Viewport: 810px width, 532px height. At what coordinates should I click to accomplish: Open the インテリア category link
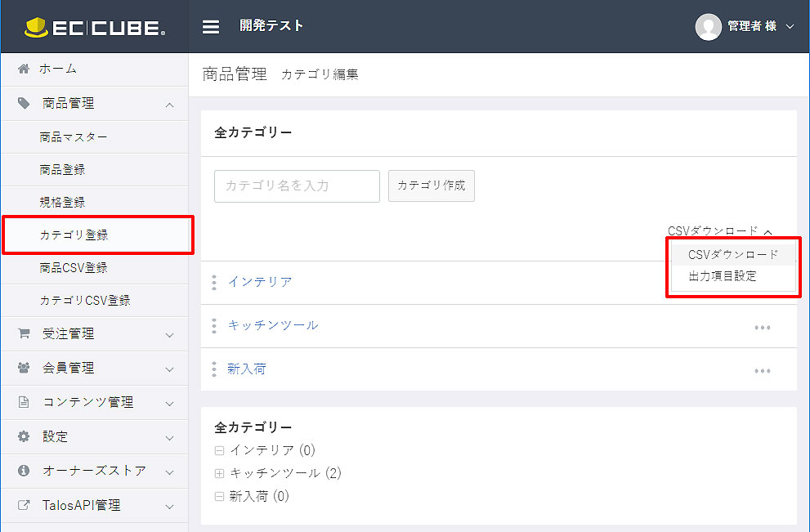click(x=260, y=282)
